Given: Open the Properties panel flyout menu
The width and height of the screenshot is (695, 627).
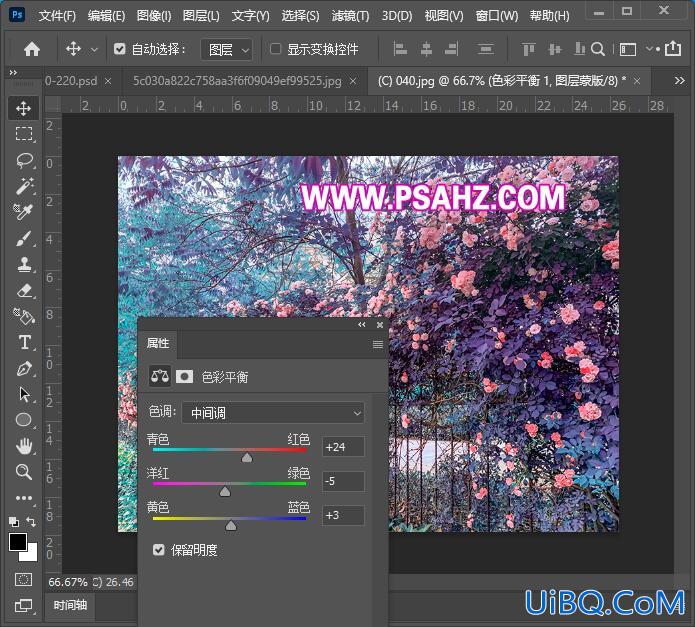Looking at the screenshot, I should point(378,344).
